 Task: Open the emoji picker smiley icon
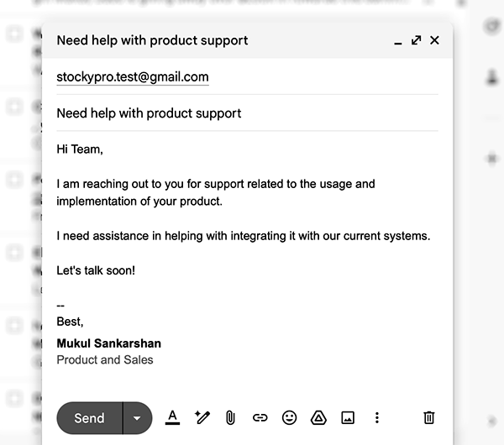point(289,417)
